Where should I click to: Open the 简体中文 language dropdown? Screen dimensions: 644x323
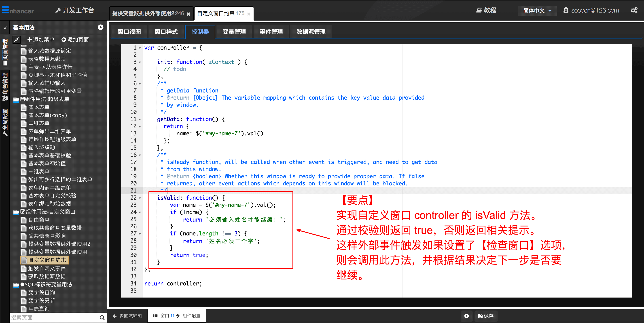[x=537, y=10]
